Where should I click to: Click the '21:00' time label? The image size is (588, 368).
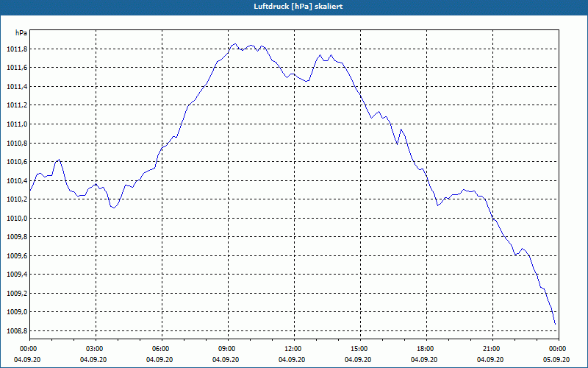491,349
